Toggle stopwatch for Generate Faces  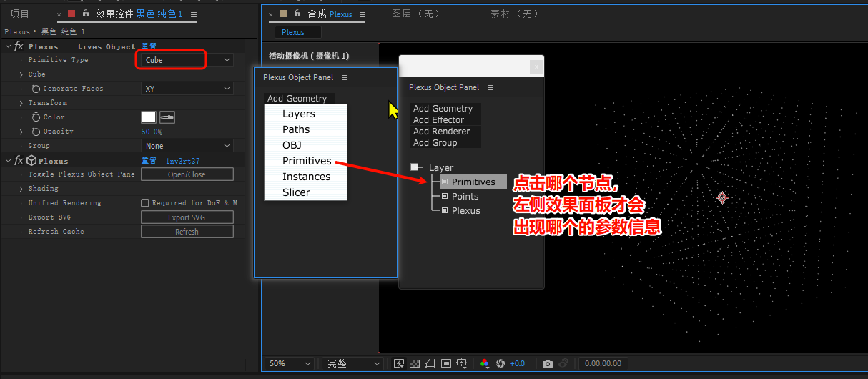pos(36,89)
